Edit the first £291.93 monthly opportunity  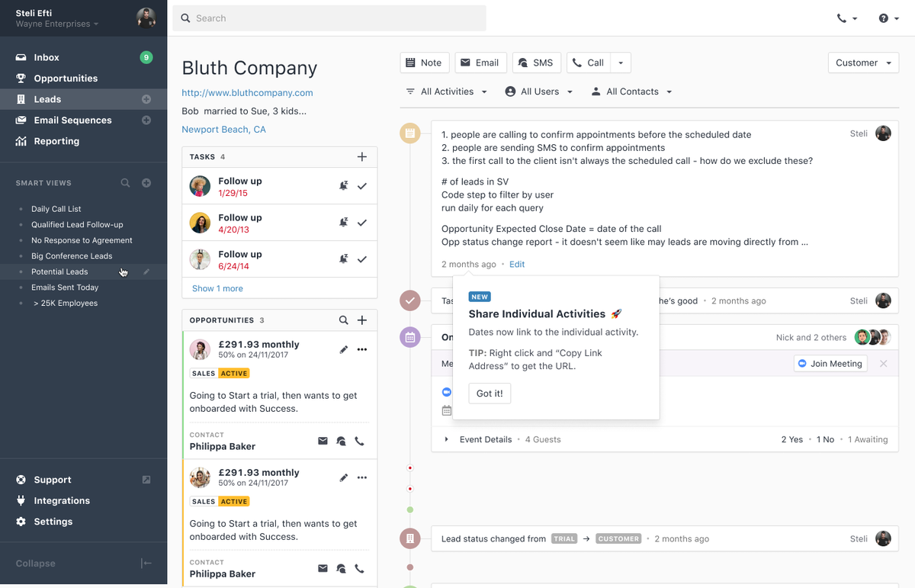[344, 349]
